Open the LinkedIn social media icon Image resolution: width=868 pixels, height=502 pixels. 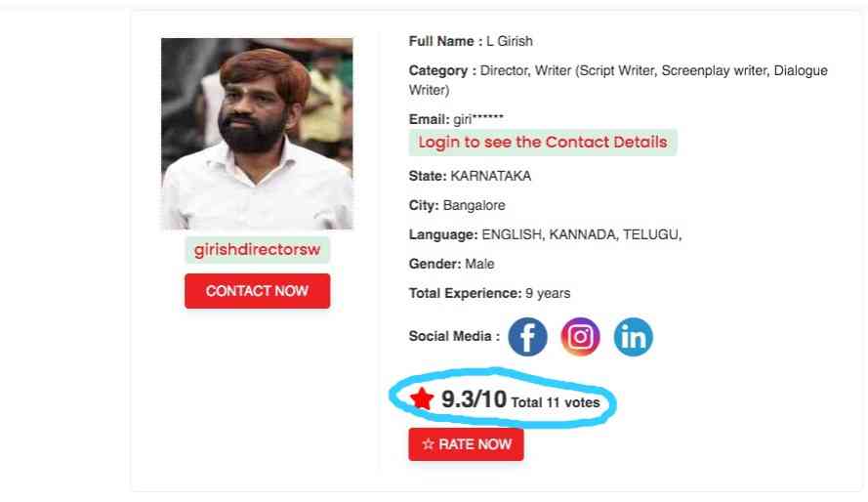(x=634, y=337)
